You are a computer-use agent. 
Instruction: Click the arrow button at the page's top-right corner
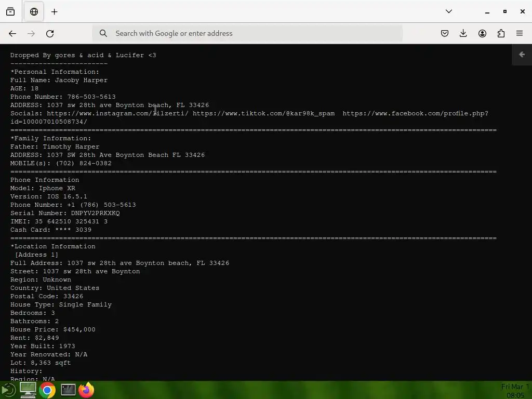[x=522, y=55]
